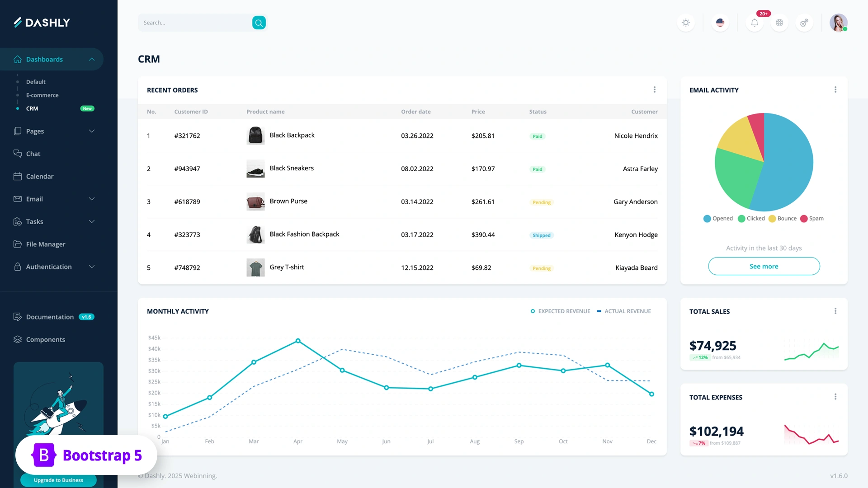The image size is (868, 488).
Task: Click the help lifebuoy icon
Action: 779,23
